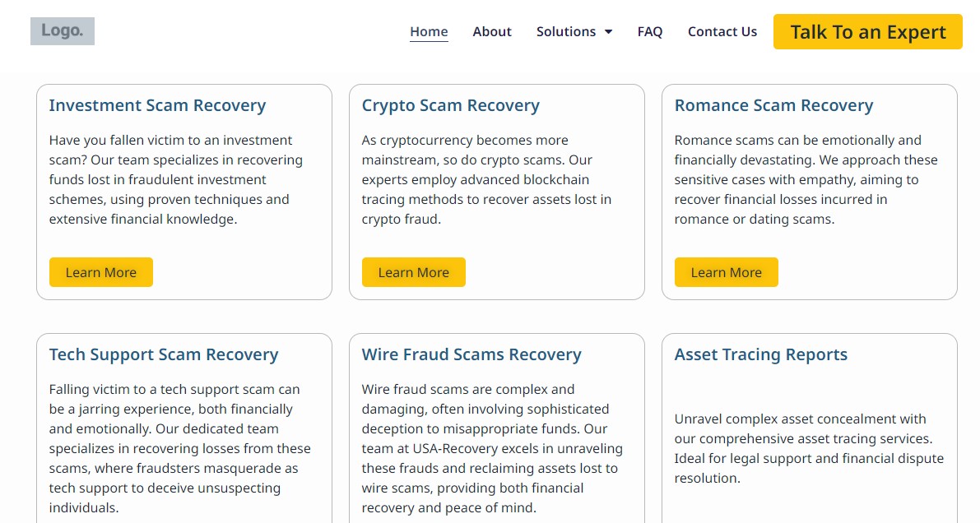Navigate to Contact Us page

point(722,31)
